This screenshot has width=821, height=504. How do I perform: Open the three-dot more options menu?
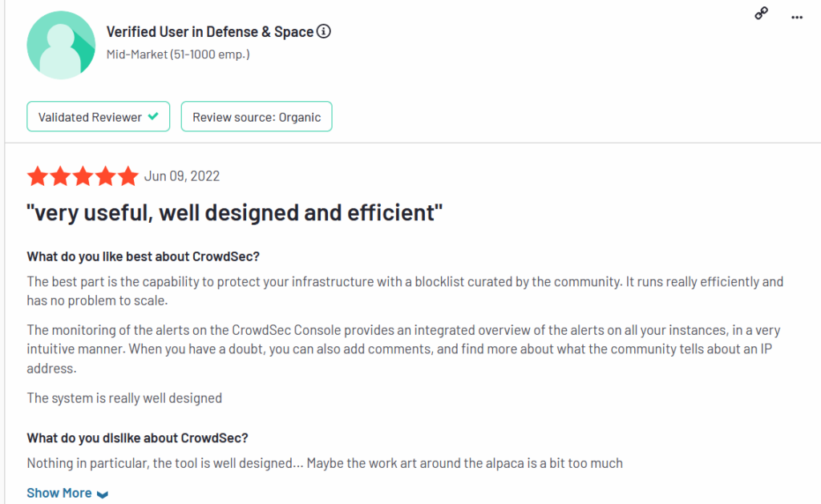[x=796, y=16]
